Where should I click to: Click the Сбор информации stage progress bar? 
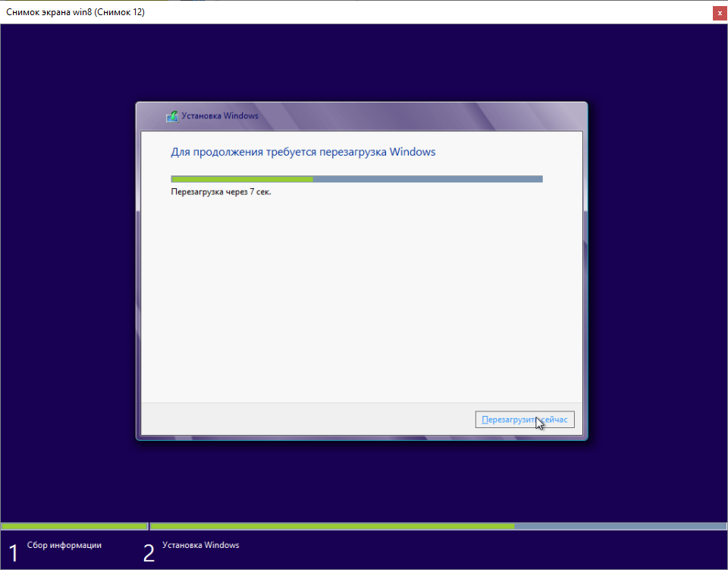click(x=74, y=526)
